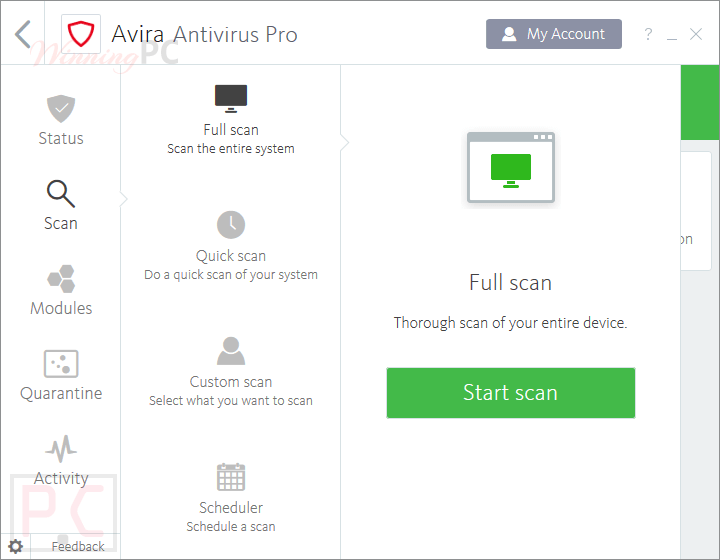Open the Quarantine section label
The width and height of the screenshot is (720, 560).
61,393
